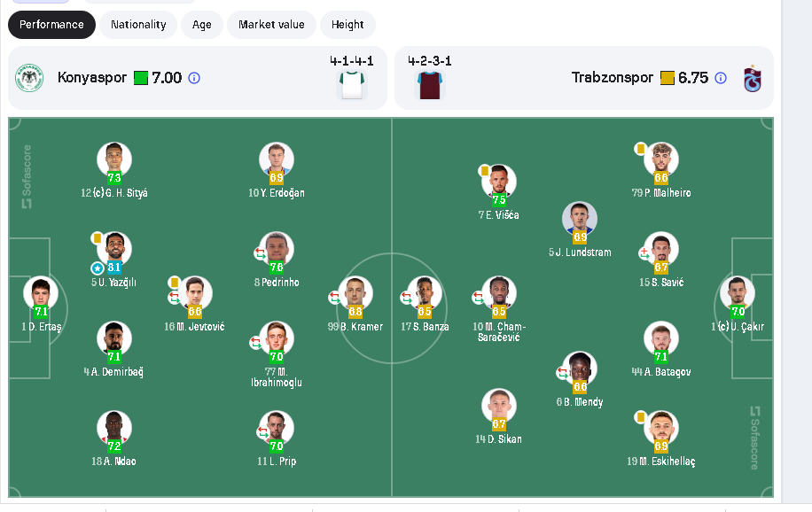This screenshot has height=512, width=812.
Task: Select the Market value tab
Action: pyautogui.click(x=271, y=25)
